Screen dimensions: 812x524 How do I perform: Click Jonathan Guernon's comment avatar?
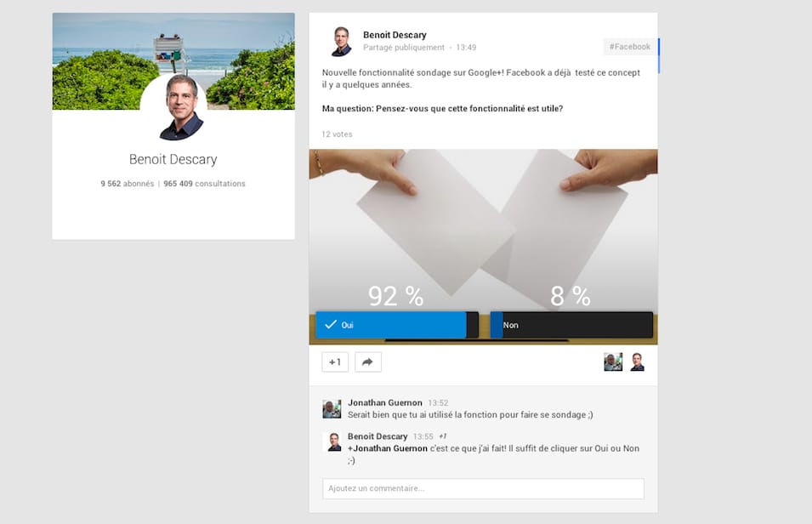331,408
